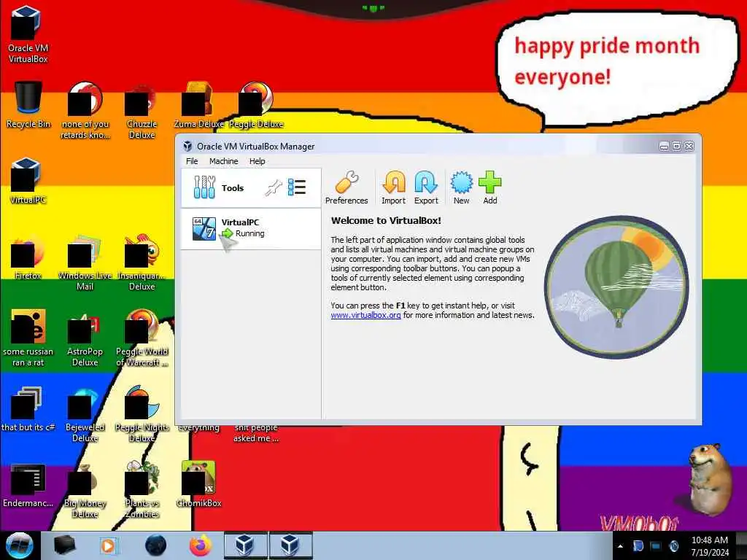Switch to first VirtualBox taskbar window
Screen dimensions: 747x560
245,545
